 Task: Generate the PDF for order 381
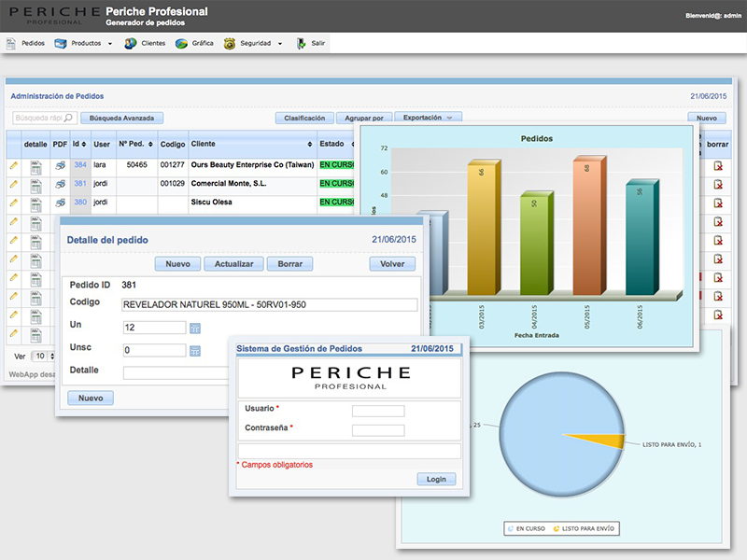coord(60,184)
